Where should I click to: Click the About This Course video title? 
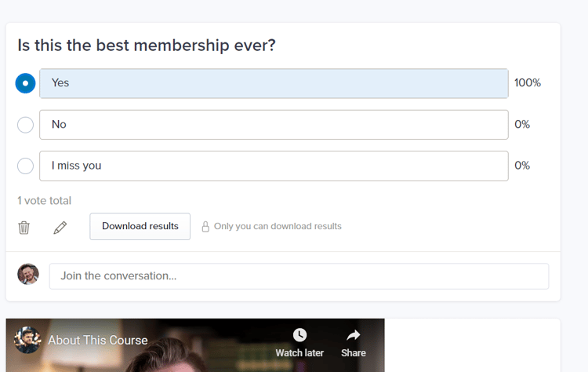98,340
